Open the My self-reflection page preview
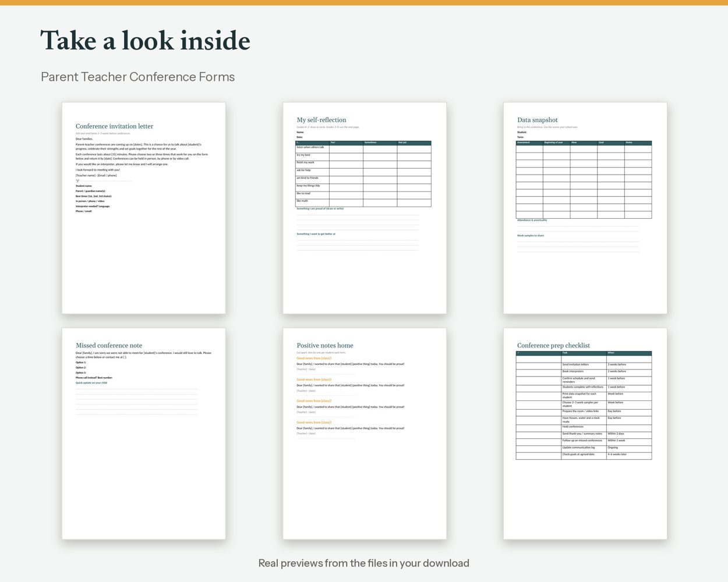This screenshot has width=728, height=582. point(365,208)
